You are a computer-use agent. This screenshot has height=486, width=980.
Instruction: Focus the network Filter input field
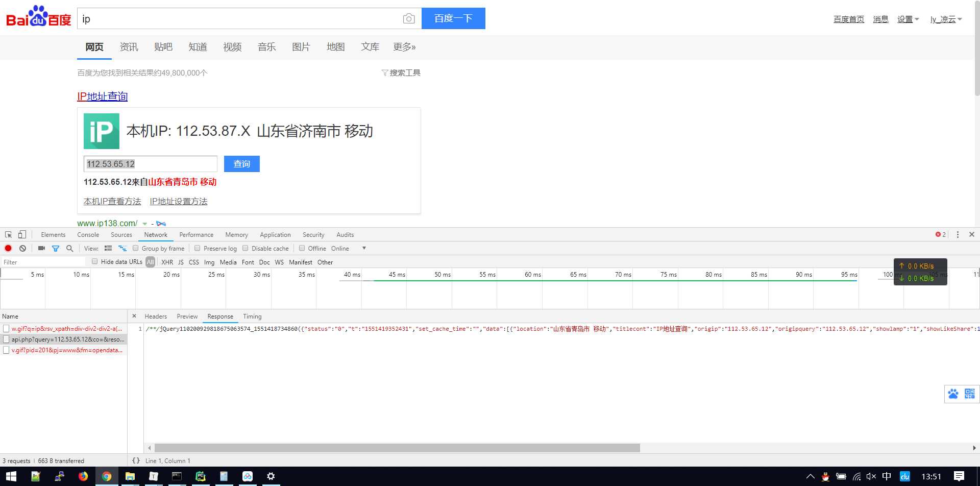(43, 262)
